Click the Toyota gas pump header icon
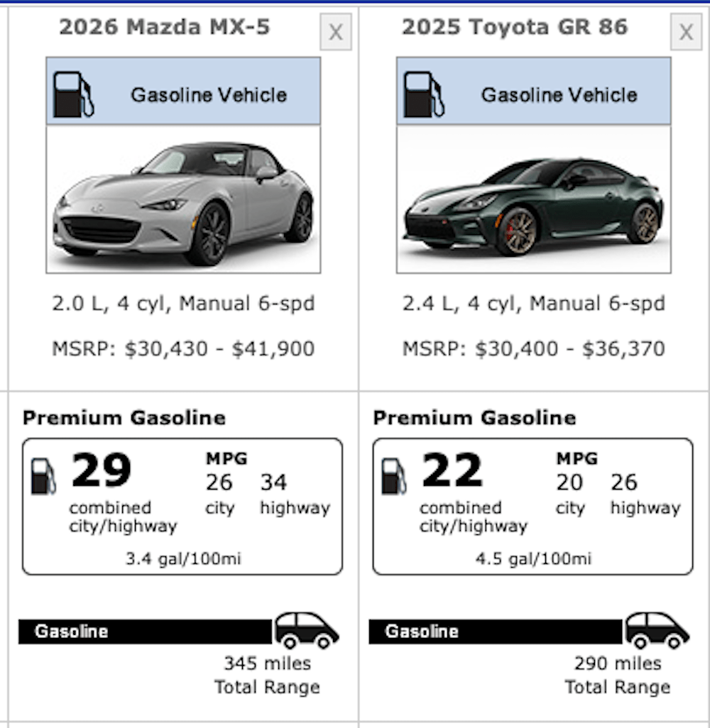710x728 pixels. [424, 94]
